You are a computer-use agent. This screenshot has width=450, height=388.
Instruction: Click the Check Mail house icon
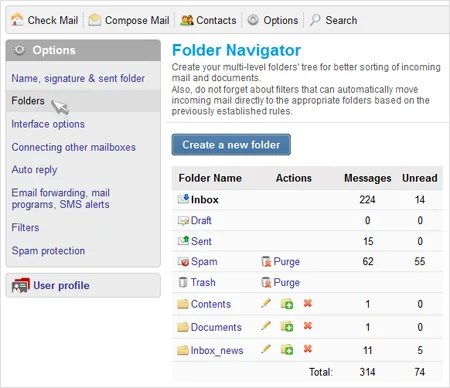point(17,20)
